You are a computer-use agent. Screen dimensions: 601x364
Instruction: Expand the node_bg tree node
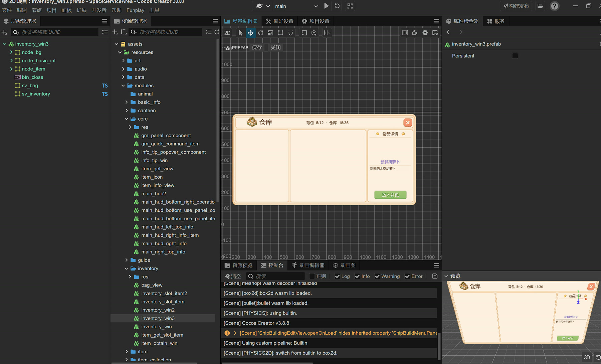(x=11, y=52)
